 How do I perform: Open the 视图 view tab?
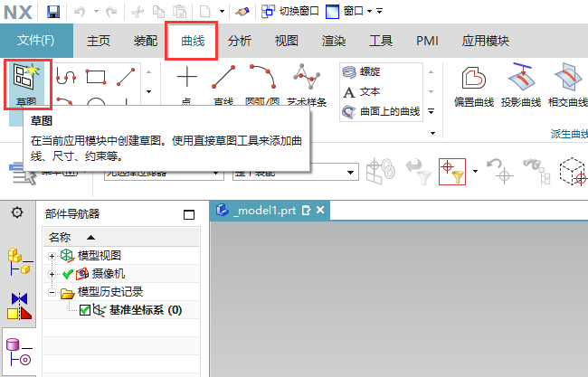(287, 41)
